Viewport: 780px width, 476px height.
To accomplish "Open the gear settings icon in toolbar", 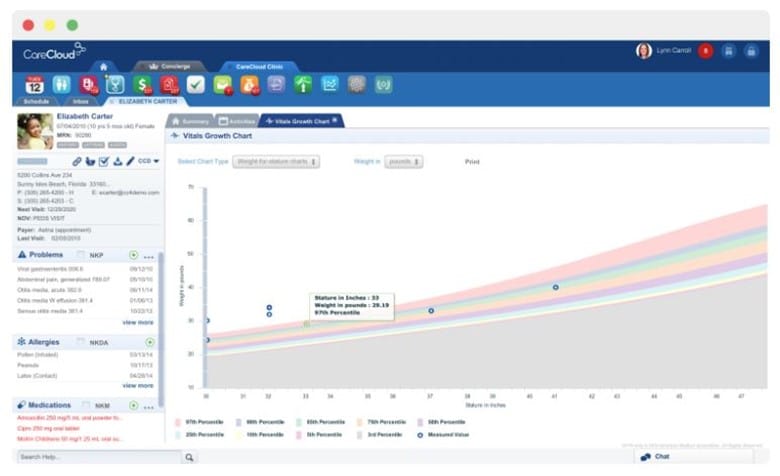I will pos(356,85).
